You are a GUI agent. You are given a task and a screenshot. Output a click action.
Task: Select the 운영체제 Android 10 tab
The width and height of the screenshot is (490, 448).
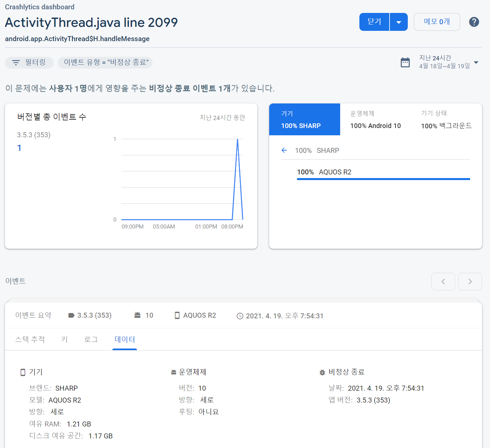click(375, 120)
